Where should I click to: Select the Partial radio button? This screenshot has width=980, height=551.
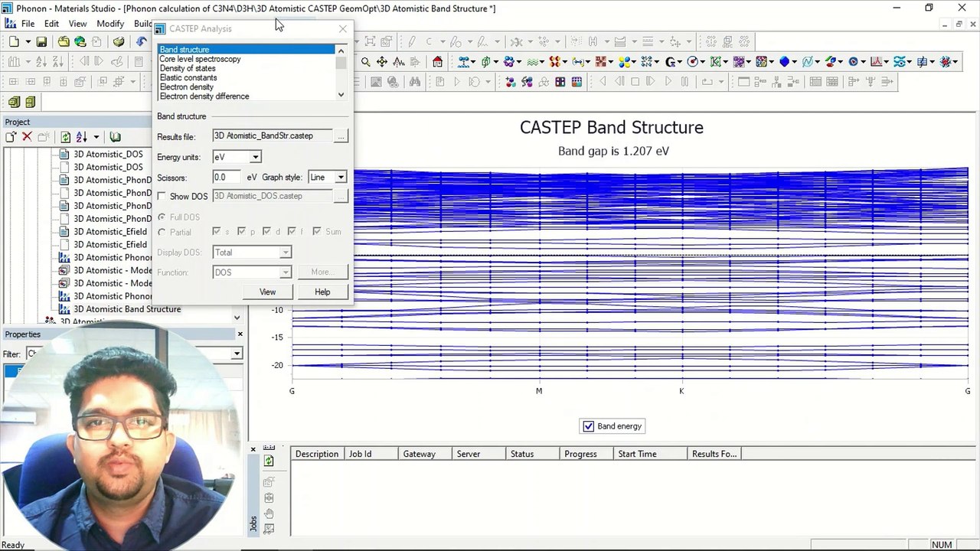pyautogui.click(x=162, y=232)
